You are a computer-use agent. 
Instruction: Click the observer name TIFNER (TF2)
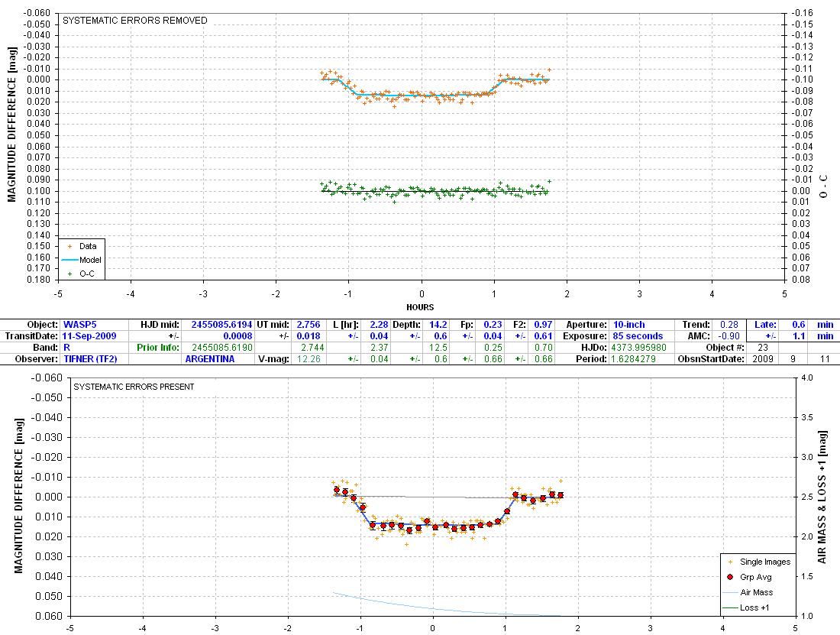(x=90, y=358)
